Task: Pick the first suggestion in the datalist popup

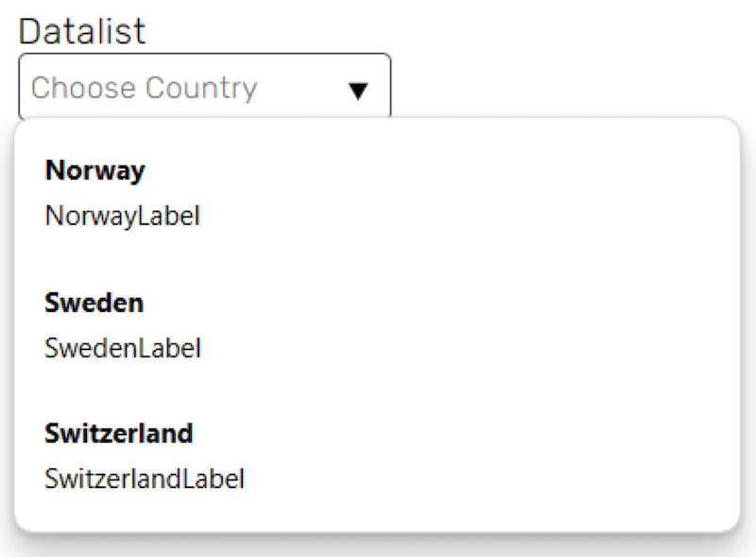Action: click(377, 192)
